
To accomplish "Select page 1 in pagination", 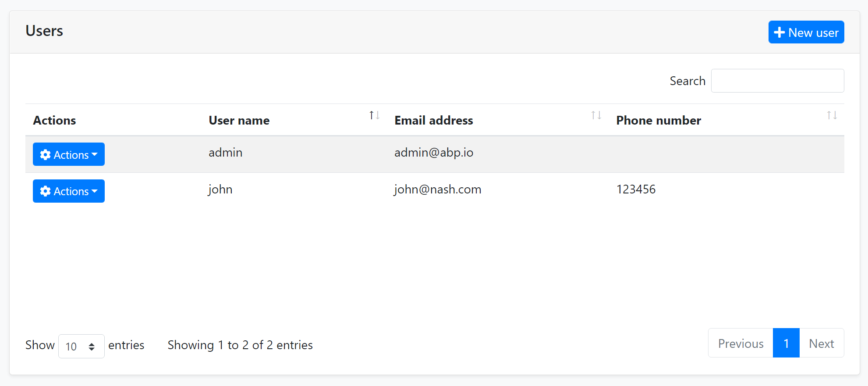I will [786, 343].
